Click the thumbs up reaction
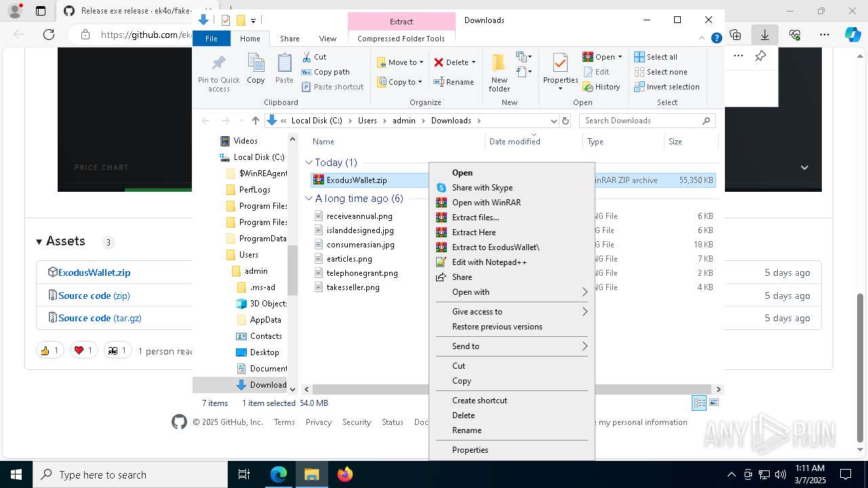This screenshot has width=868, height=488. (50, 350)
